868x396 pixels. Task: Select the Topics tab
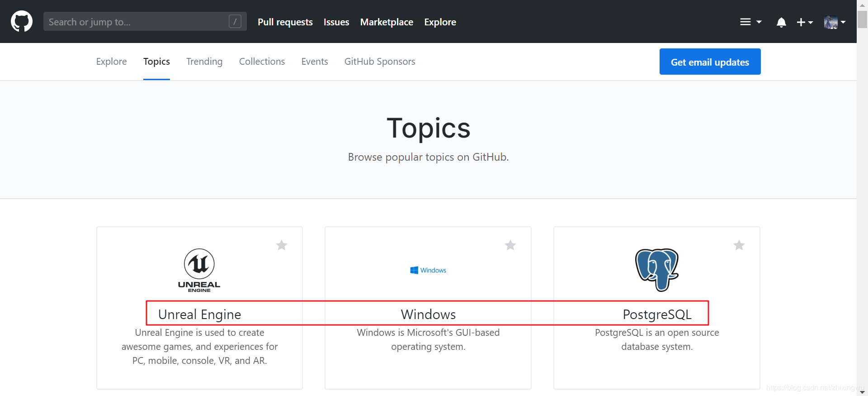pyautogui.click(x=156, y=62)
